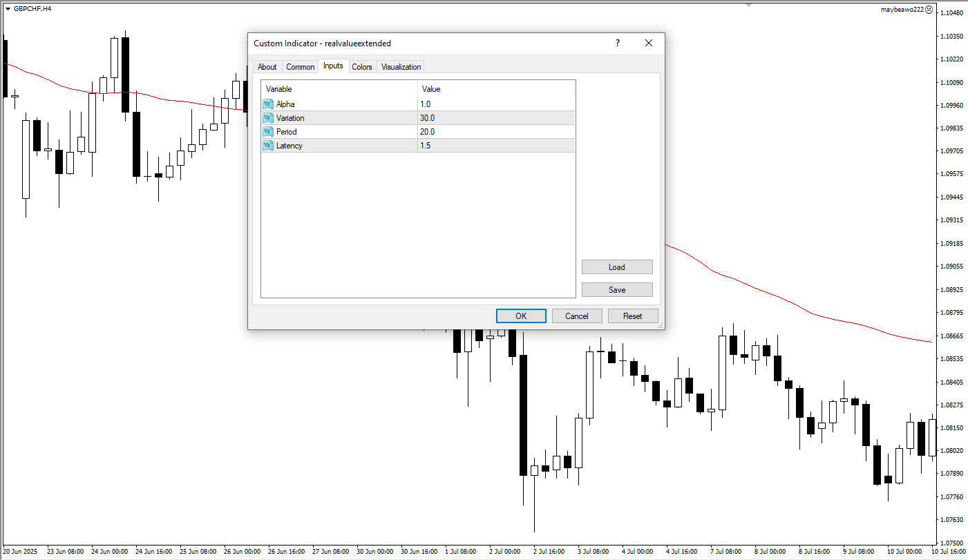
Task: Select the Latency value 1.5 cell
Action: click(495, 146)
